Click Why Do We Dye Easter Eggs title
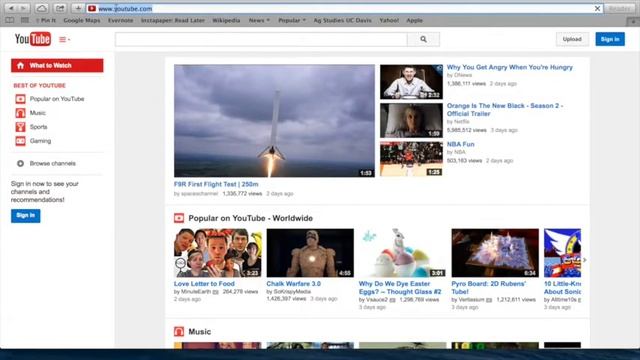The image size is (640, 360). 400,288
